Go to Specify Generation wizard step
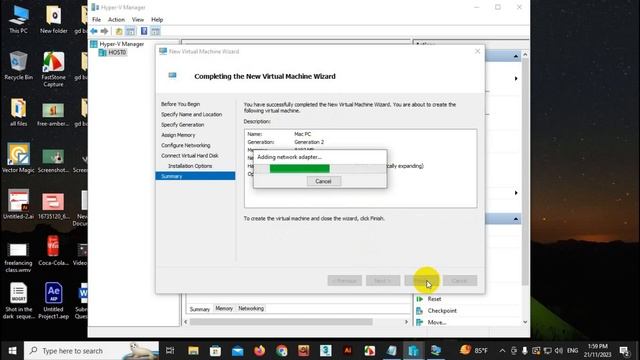Screen dimensions: 640x360 (x=182, y=125)
